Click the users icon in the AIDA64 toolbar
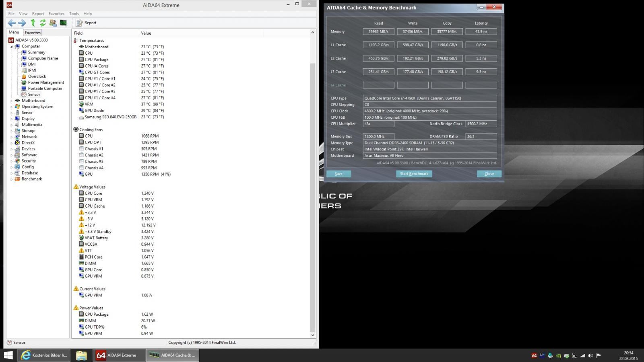644x362 pixels. (x=53, y=23)
